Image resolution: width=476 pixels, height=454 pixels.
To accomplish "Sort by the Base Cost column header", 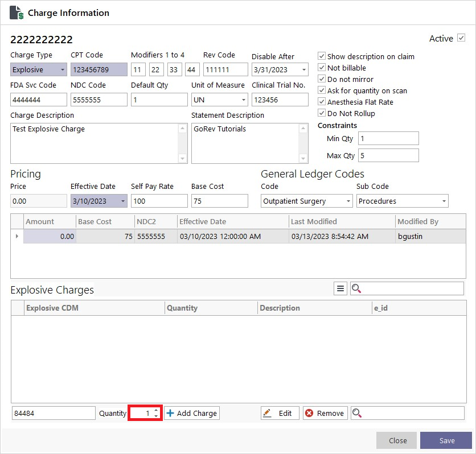I will tap(105, 221).
